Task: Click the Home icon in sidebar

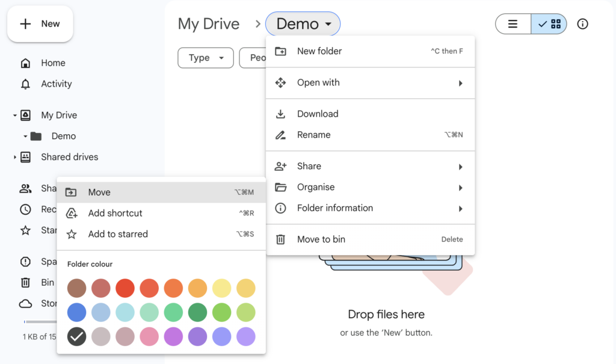Action: pyautogui.click(x=25, y=63)
